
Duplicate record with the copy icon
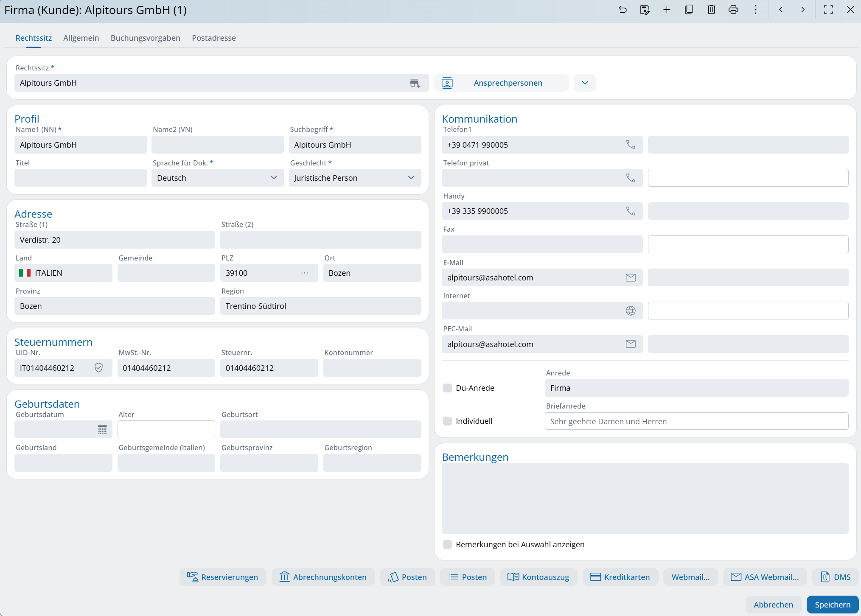[x=689, y=10]
